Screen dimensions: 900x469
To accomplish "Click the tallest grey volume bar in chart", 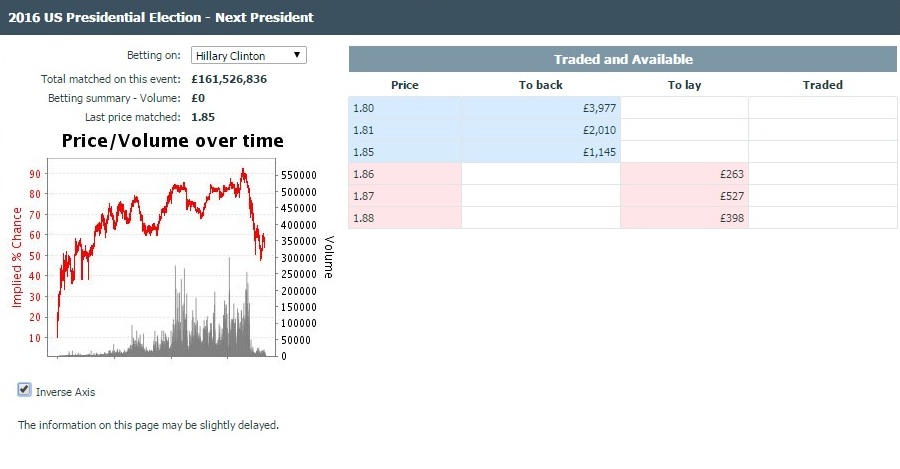I will tap(230, 307).
